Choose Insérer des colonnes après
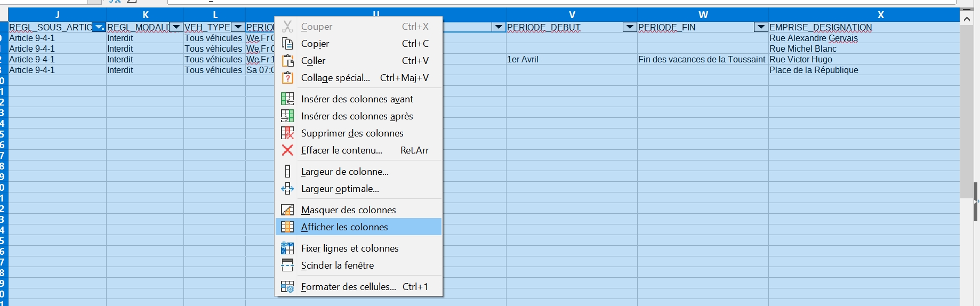This screenshot has width=980, height=306. (x=357, y=116)
